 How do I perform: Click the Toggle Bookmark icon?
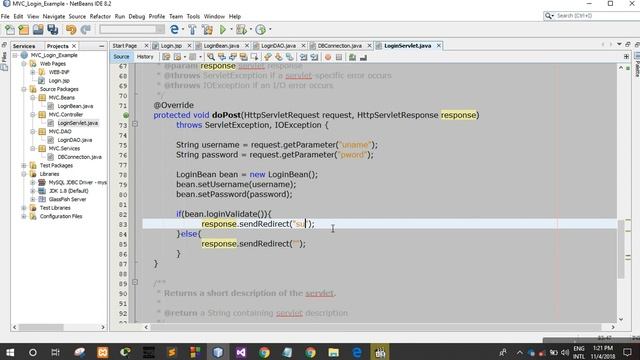click(x=289, y=57)
